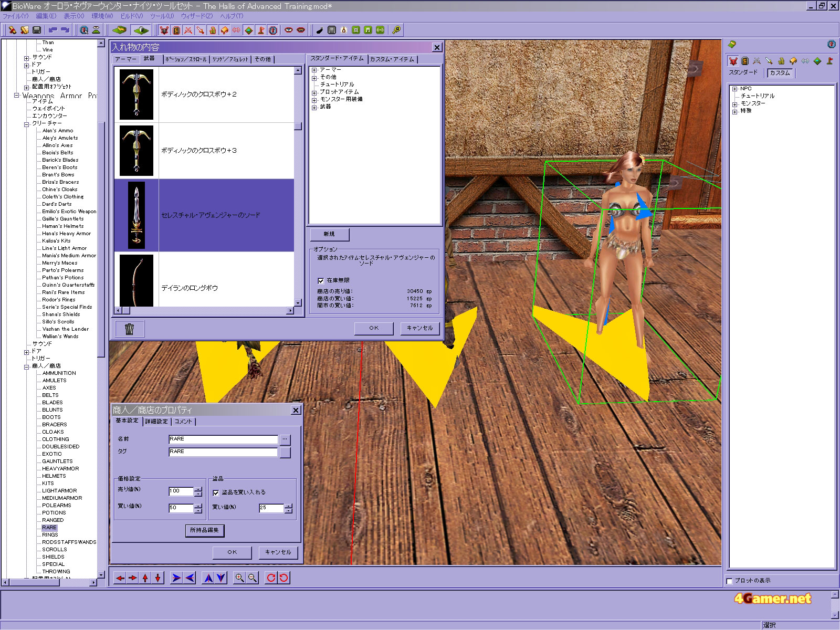Click the yellow key icon in the toolbar
The width and height of the screenshot is (840, 630).
click(396, 30)
